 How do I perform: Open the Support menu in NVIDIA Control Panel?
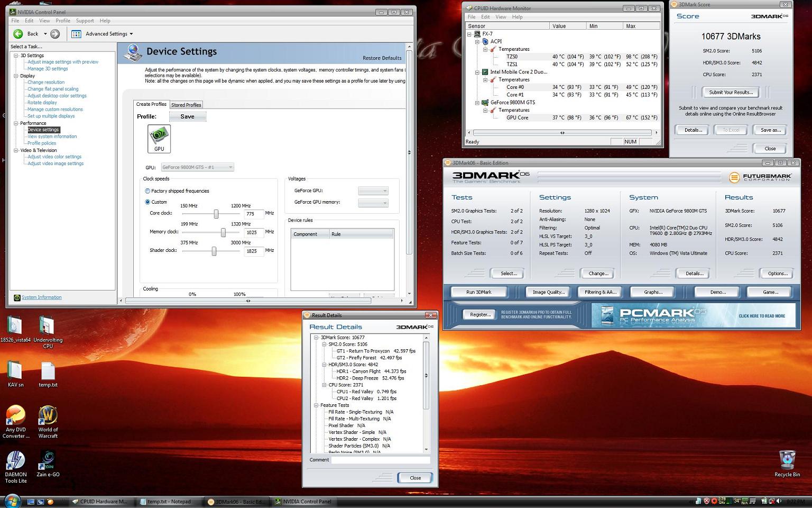(85, 21)
